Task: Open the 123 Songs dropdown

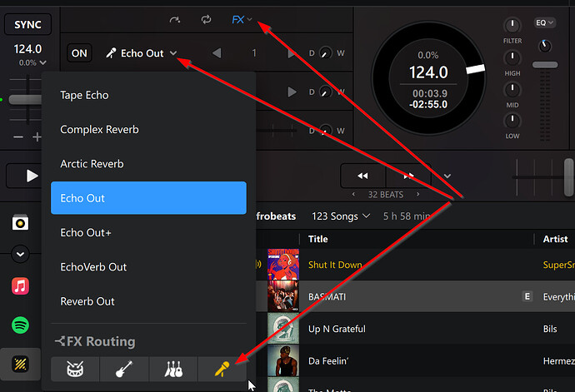Action: click(341, 216)
